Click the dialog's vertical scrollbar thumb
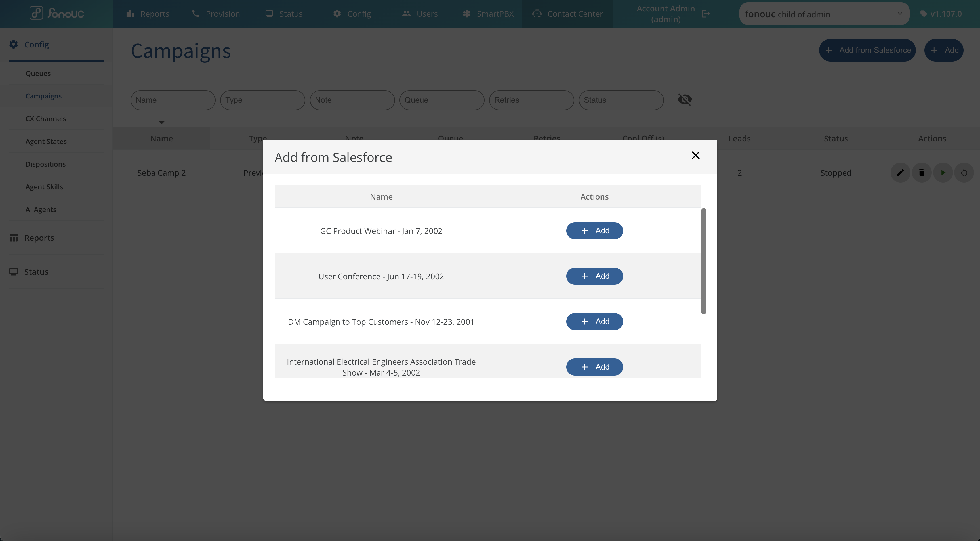 [x=703, y=261]
